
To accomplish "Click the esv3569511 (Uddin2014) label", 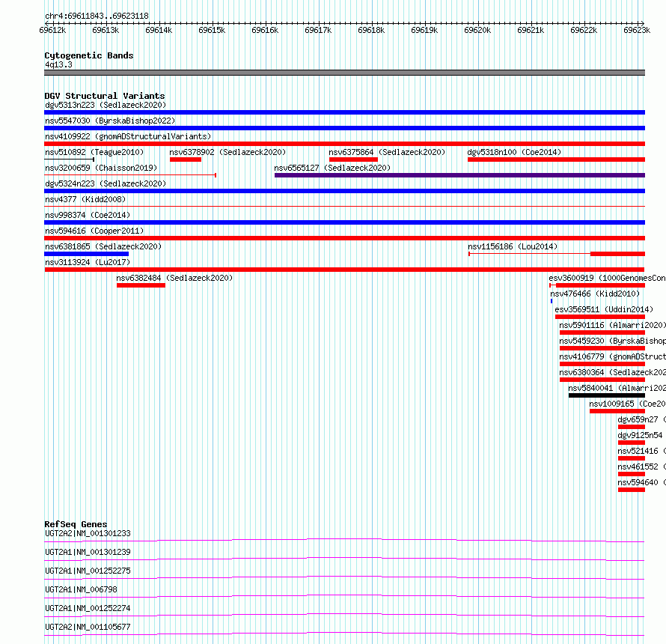I will (604, 309).
